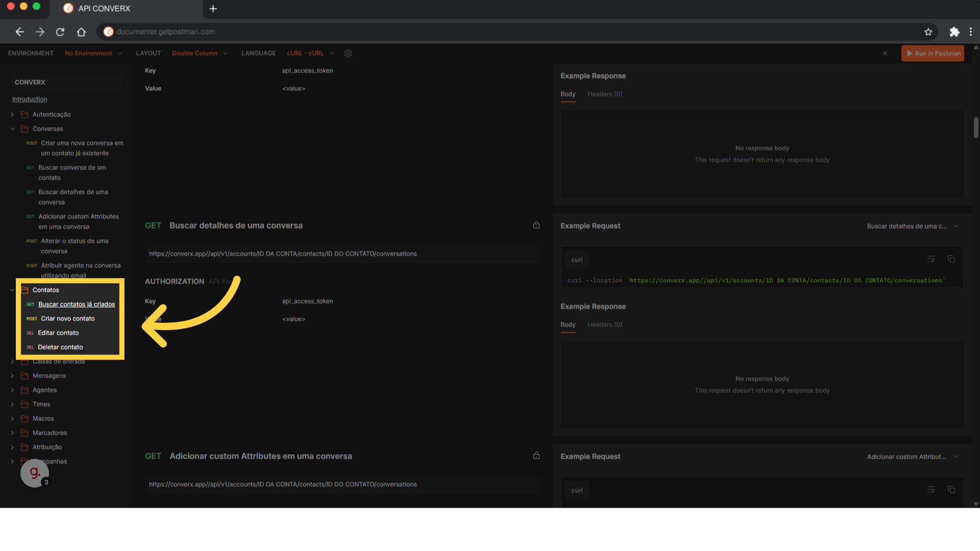Click lock icon beside Buscar detalhes de uma conversa
The image size is (980, 551).
tap(536, 225)
